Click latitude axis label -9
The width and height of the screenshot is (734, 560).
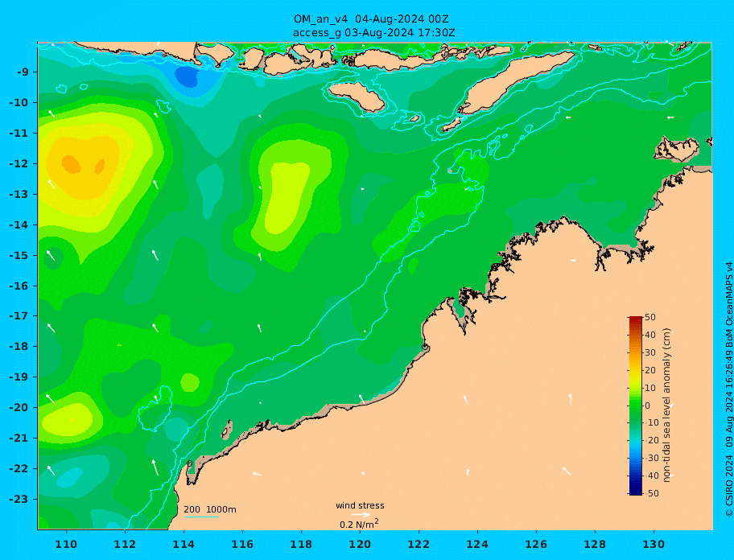click(23, 72)
